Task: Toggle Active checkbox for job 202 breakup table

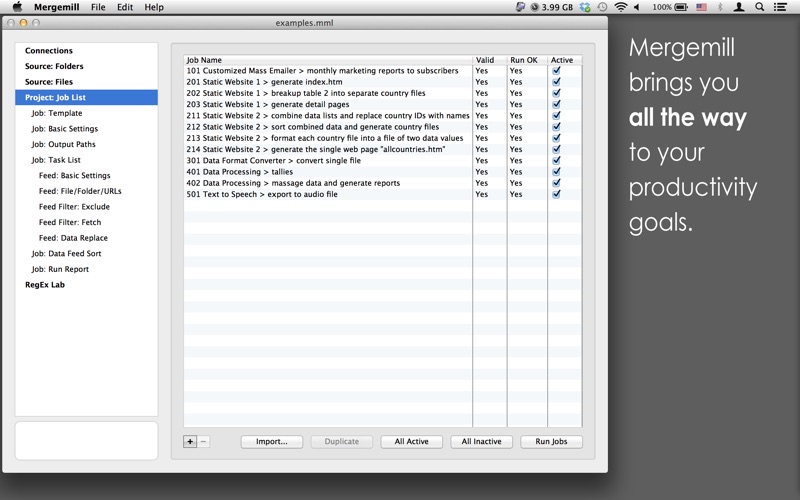Action: click(x=556, y=93)
